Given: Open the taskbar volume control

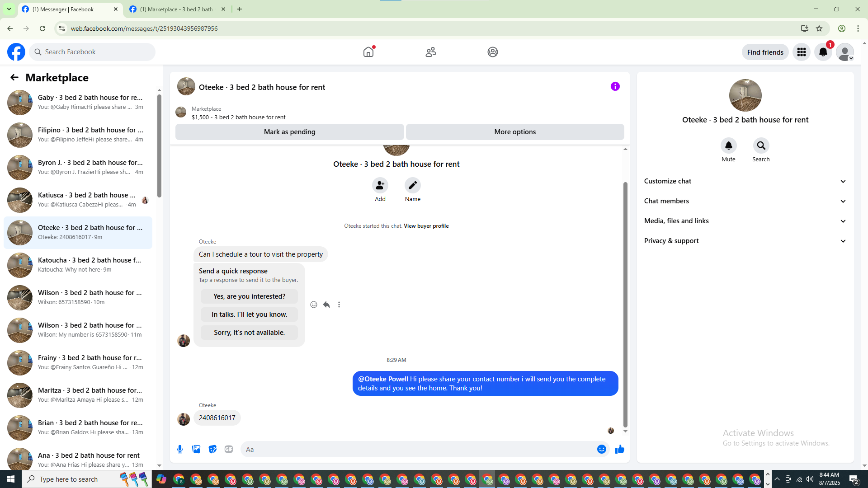Looking at the screenshot, I should tap(810, 479).
